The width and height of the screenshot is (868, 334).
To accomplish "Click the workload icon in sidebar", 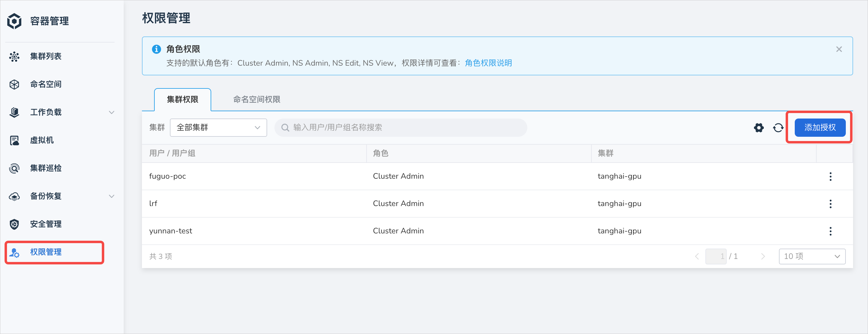I will 14,112.
